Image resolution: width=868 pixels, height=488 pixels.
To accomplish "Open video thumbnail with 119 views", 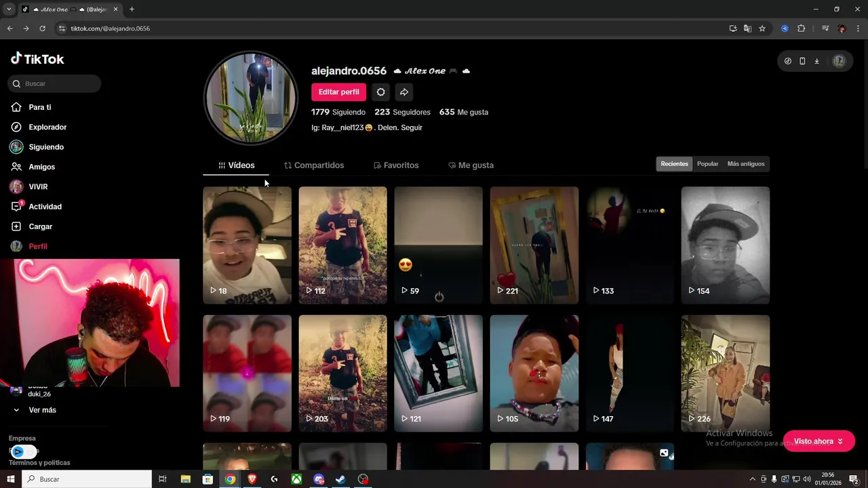I will coord(247,373).
